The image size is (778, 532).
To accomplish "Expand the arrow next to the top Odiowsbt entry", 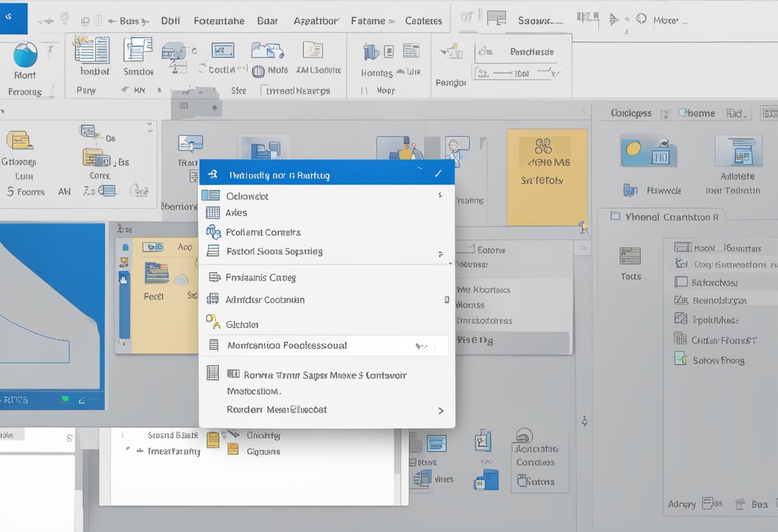I will click(441, 196).
